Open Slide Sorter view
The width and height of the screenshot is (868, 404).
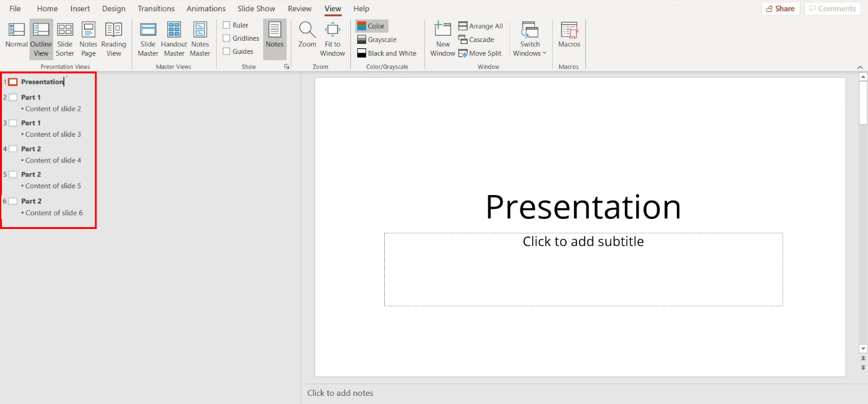pyautogui.click(x=65, y=39)
